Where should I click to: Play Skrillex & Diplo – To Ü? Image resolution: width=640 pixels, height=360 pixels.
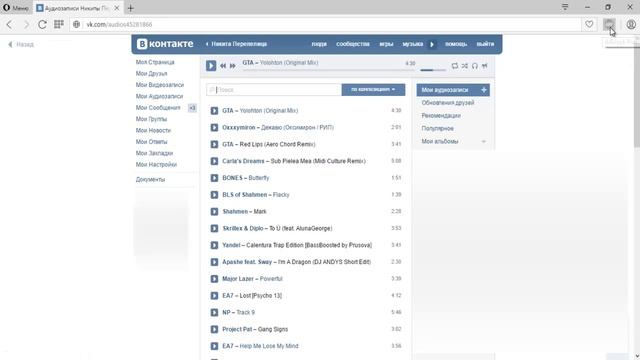click(x=214, y=228)
